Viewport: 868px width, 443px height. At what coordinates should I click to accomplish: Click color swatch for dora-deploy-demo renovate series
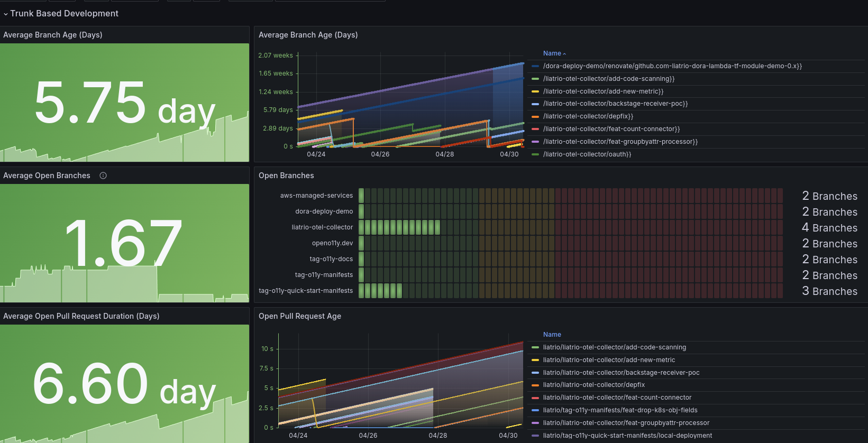tap(535, 66)
